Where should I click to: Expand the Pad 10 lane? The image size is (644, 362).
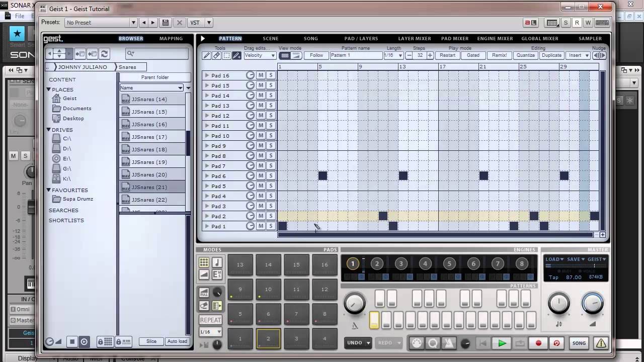[207, 136]
